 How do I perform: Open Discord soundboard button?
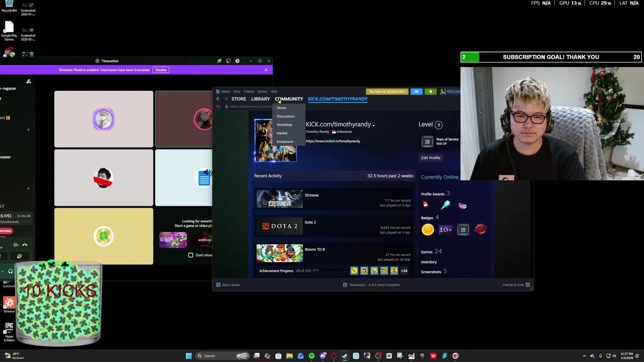20,256
